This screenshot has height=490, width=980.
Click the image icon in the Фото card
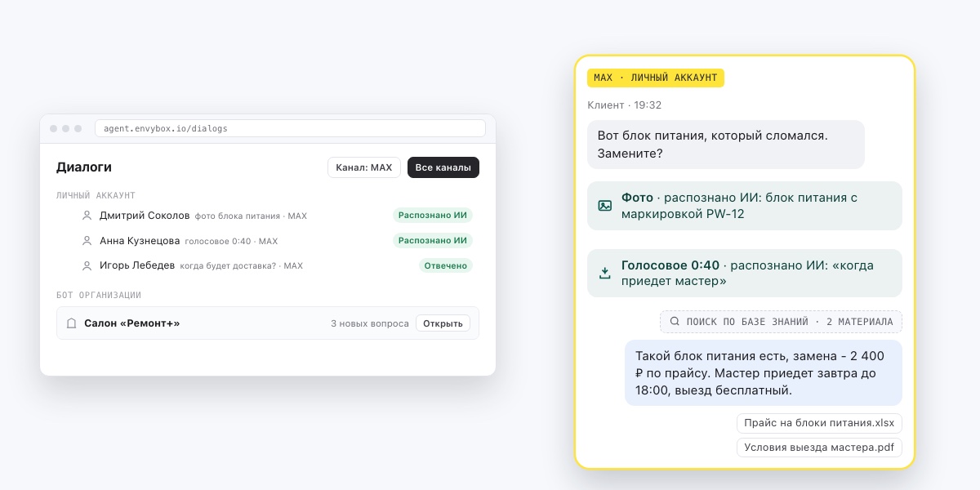(605, 206)
